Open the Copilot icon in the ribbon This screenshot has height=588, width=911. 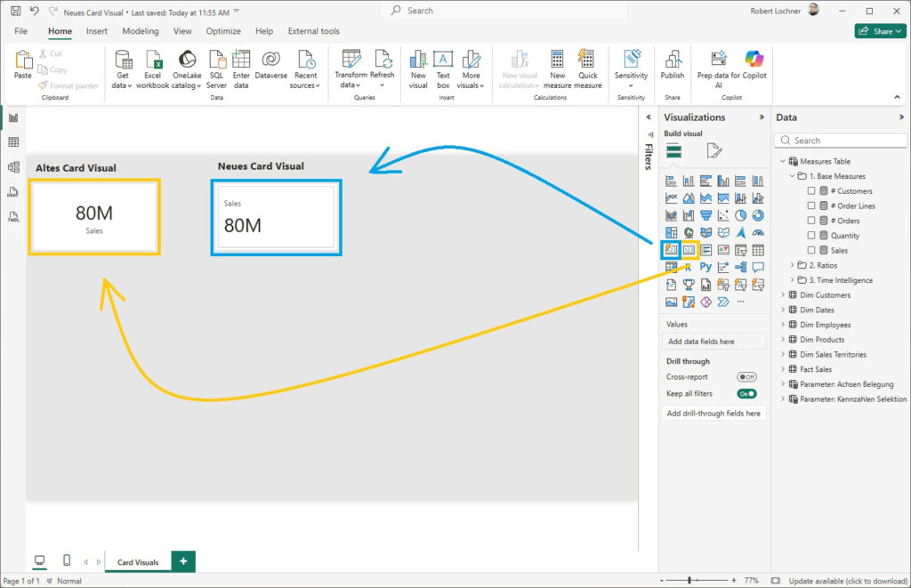click(x=754, y=60)
